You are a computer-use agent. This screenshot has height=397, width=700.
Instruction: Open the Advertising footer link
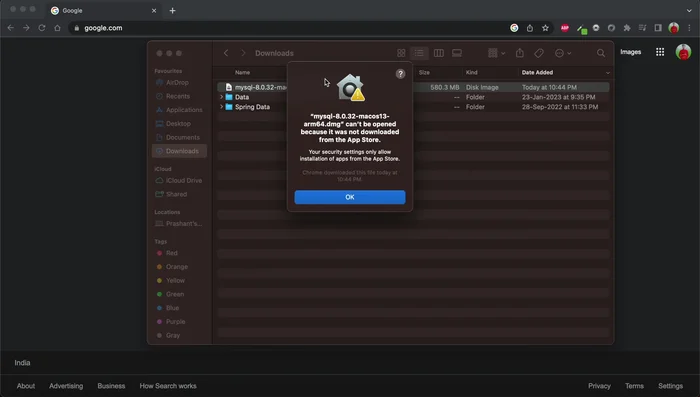click(x=66, y=386)
